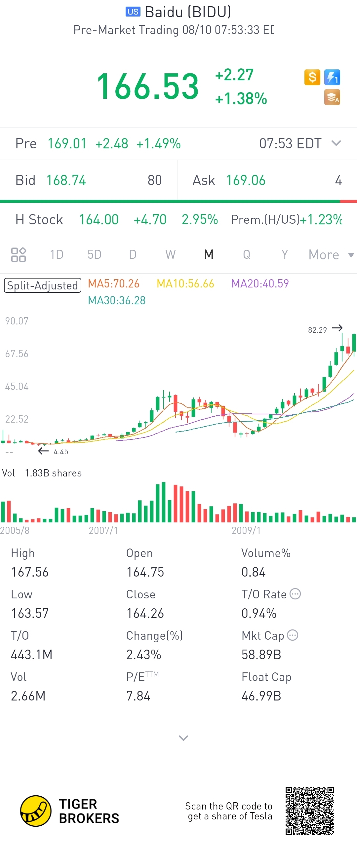Tap the 2009/1 date axis label
The image size is (357, 868).
[246, 530]
